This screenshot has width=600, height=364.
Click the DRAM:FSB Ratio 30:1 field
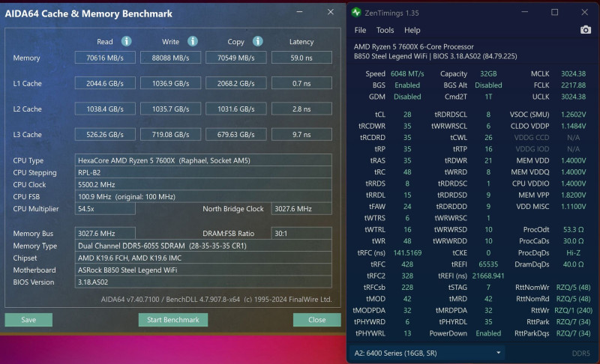click(x=301, y=234)
